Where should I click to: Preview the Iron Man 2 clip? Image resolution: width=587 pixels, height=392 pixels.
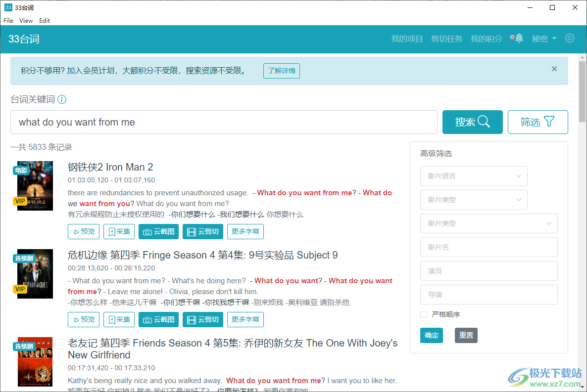84,231
